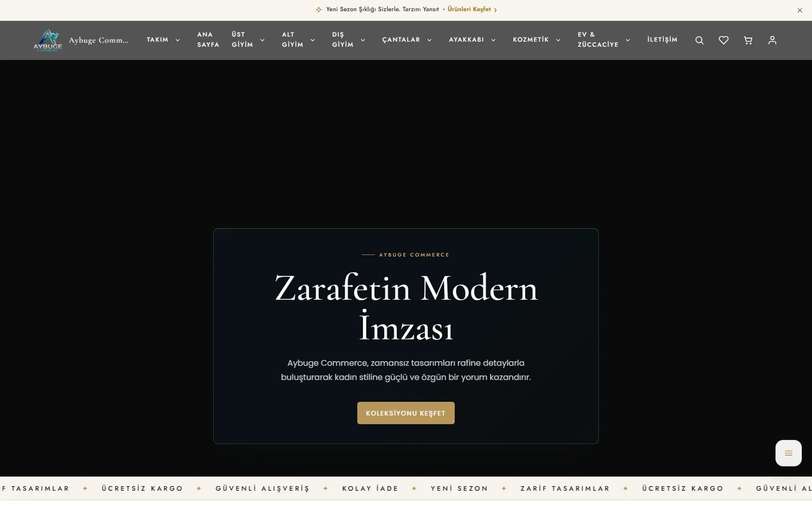Expand the EV & ZÜCCACİYE dropdown chevron
This screenshot has width=812, height=508.
pos(628,40)
